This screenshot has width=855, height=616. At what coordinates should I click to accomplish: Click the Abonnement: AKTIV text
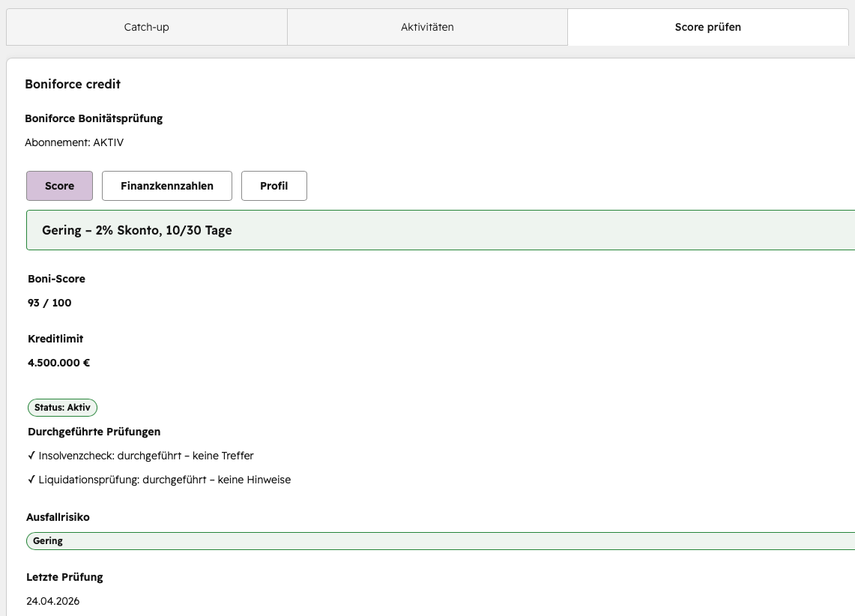coord(74,142)
